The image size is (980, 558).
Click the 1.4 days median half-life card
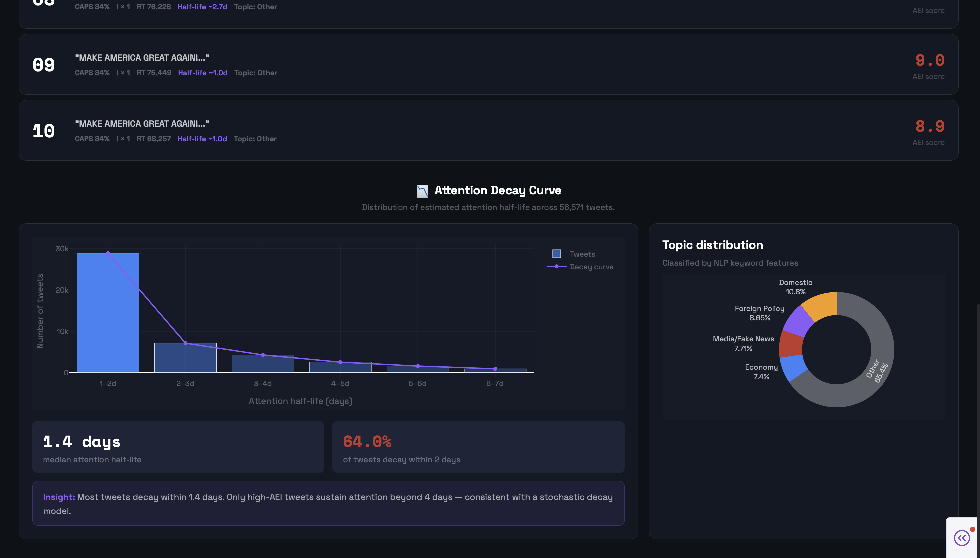tap(178, 447)
